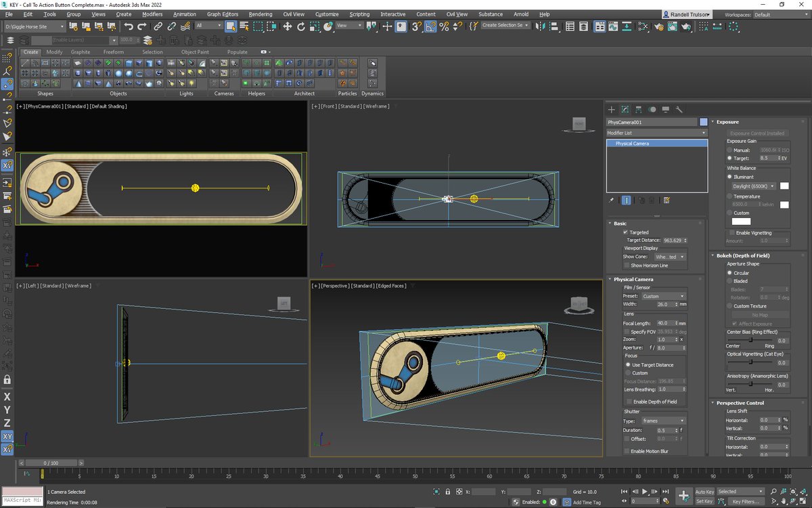The height and width of the screenshot is (508, 812).
Task: Click Configure Modifier Sets icon
Action: [667, 200]
